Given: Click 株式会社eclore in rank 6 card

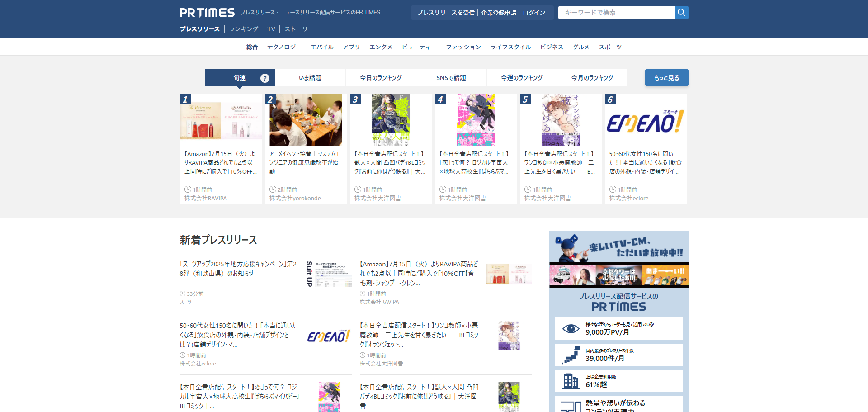Looking at the screenshot, I should point(629,199).
